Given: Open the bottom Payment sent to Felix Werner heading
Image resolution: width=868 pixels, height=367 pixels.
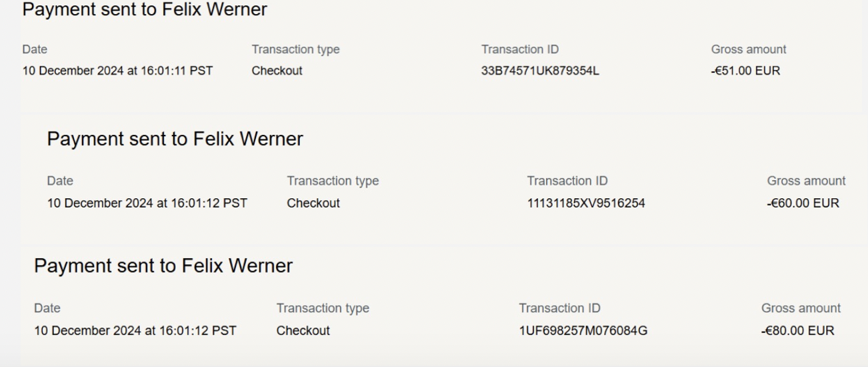Looking at the screenshot, I should [x=163, y=266].
